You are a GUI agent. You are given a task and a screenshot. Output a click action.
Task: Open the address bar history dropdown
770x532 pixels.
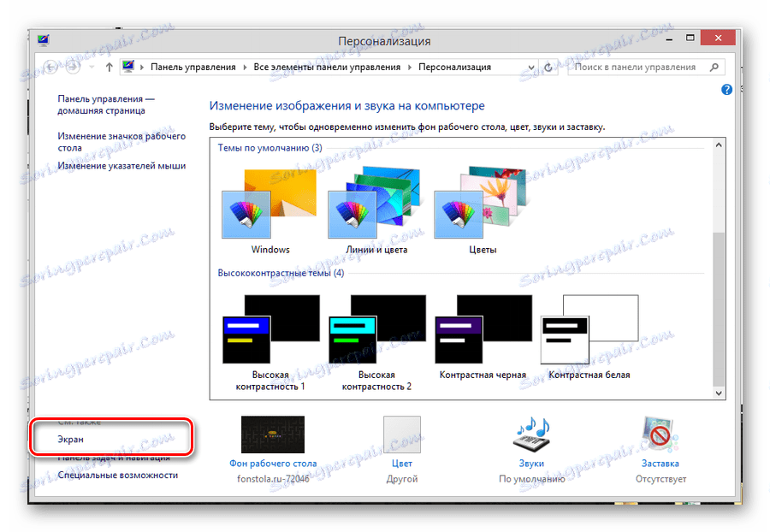tap(530, 68)
